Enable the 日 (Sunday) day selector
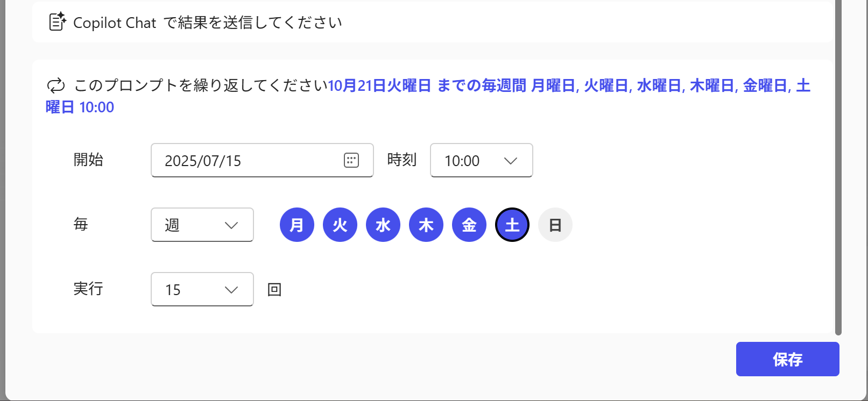The width and height of the screenshot is (868, 401). 555,225
